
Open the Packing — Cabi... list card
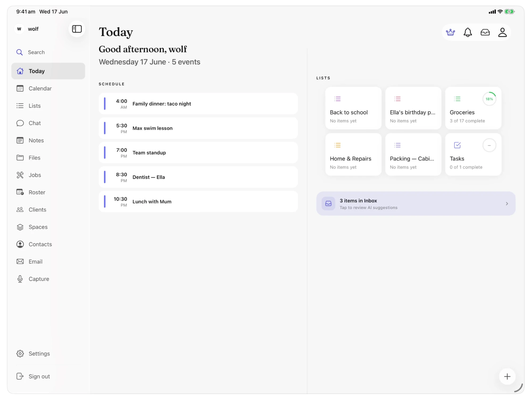point(413,155)
